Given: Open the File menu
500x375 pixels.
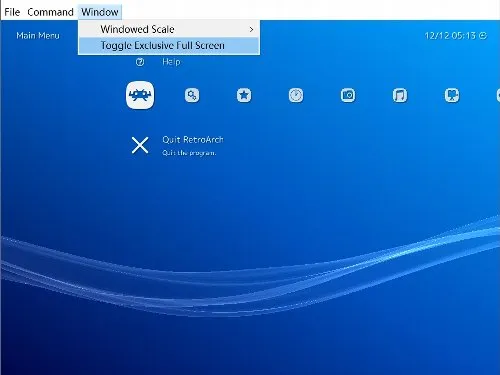Looking at the screenshot, I should (12, 12).
